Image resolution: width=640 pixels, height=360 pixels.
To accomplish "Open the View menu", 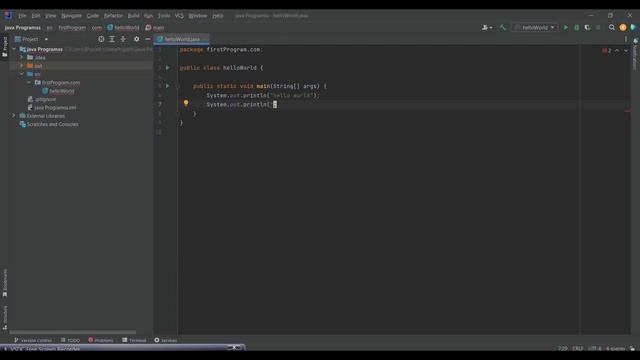I will pos(50,16).
